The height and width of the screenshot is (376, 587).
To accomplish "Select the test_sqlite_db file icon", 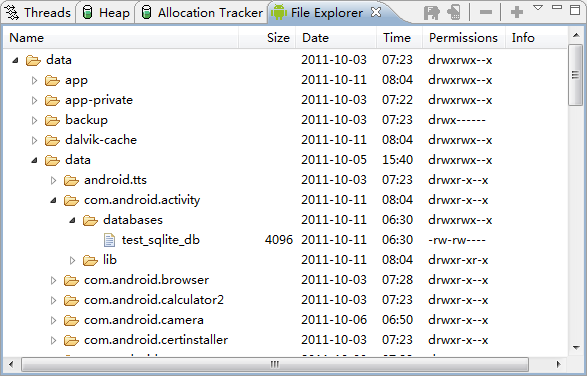I will point(109,240).
